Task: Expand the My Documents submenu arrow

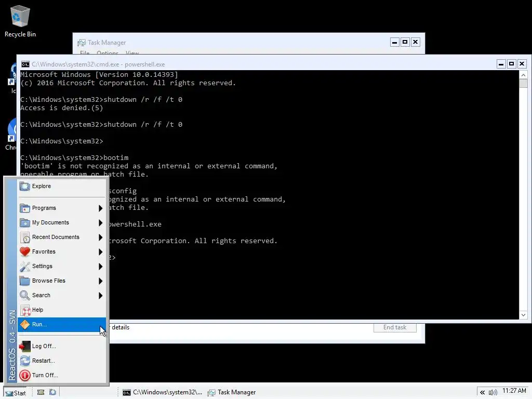Action: tap(100, 222)
